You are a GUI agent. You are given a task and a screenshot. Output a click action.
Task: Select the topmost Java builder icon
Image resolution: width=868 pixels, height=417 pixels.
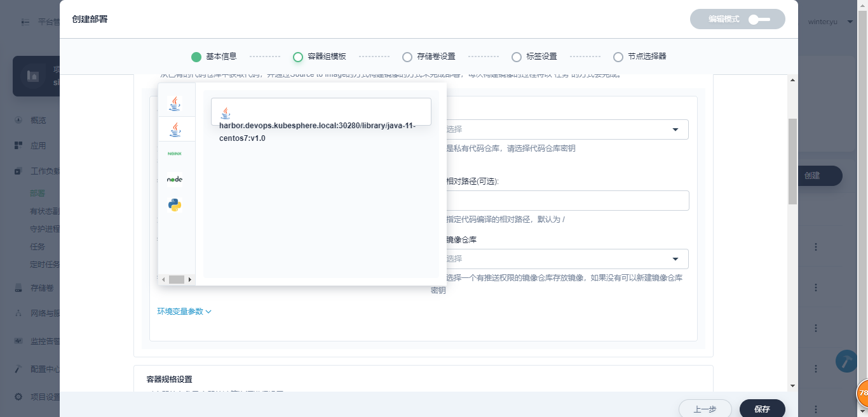(x=175, y=104)
